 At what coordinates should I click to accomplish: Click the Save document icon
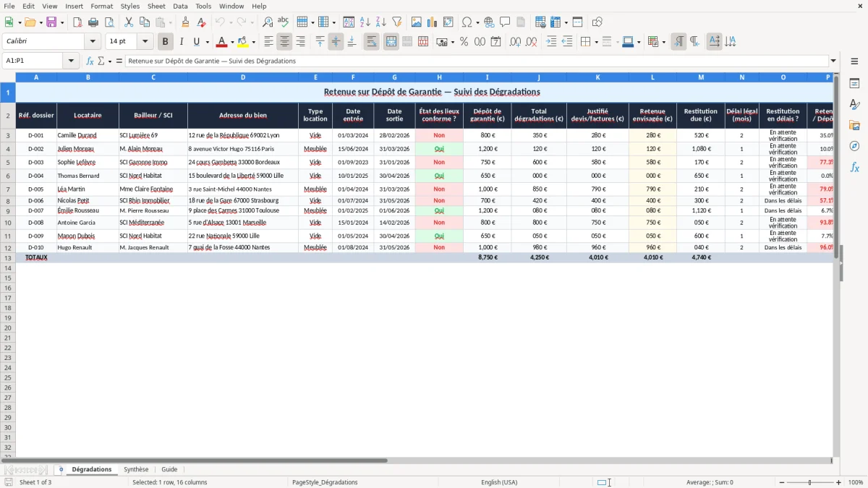51,22
